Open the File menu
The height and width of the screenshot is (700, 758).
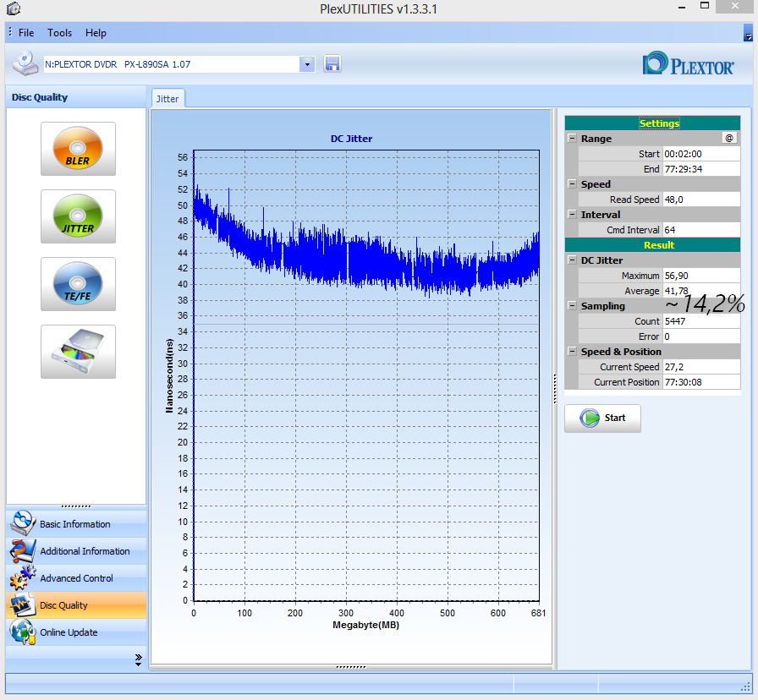coord(26,33)
